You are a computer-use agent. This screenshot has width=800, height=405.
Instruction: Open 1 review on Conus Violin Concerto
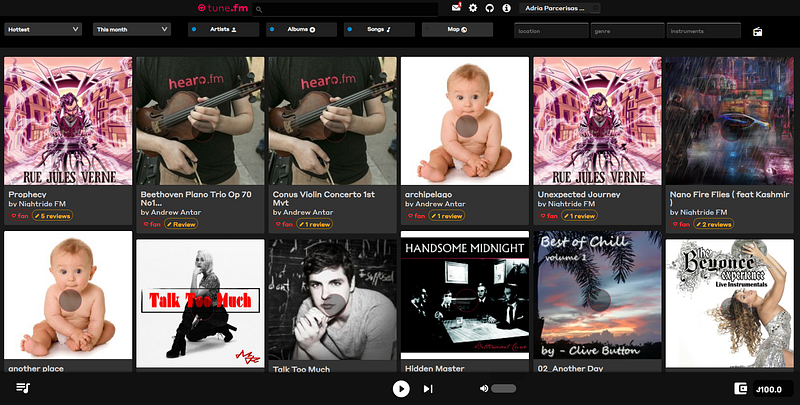click(x=314, y=224)
